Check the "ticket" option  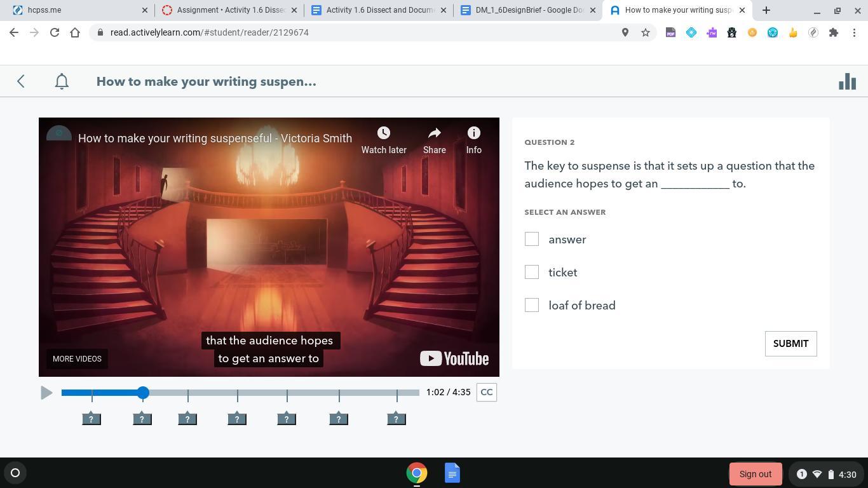[532, 272]
